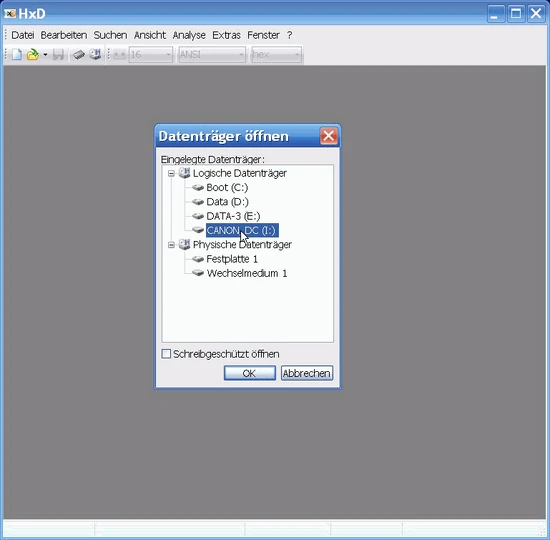550x540 pixels.
Task: Click the drive icon beside Festplatte 1
Action: [198, 259]
